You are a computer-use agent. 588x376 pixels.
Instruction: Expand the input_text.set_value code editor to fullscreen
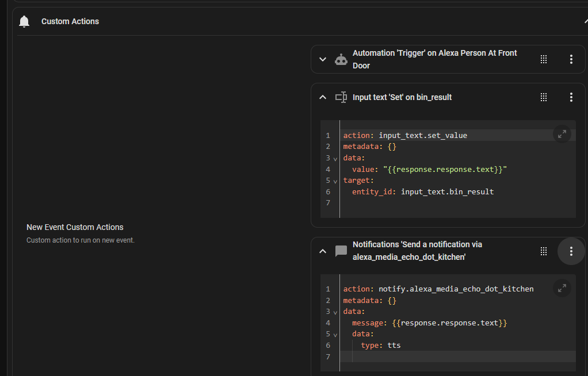coord(562,134)
